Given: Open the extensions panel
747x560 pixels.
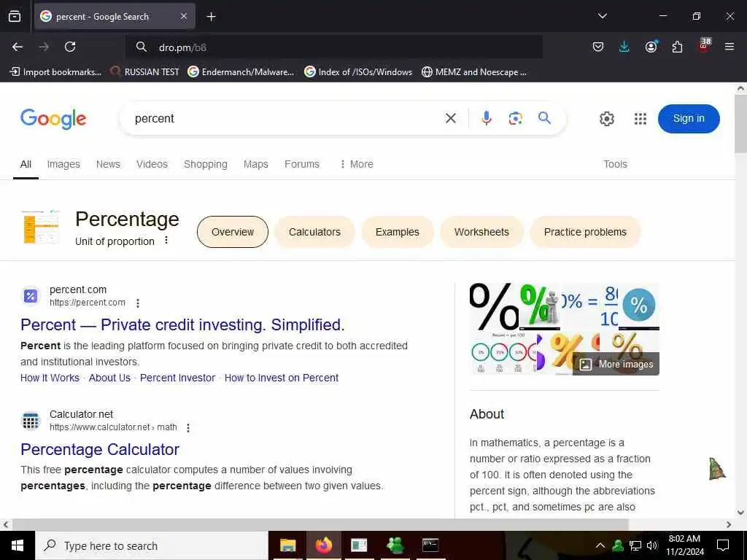Looking at the screenshot, I should (x=677, y=47).
